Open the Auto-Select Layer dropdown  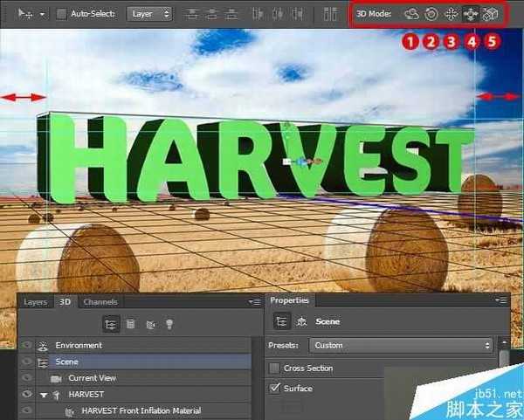pyautogui.click(x=149, y=15)
